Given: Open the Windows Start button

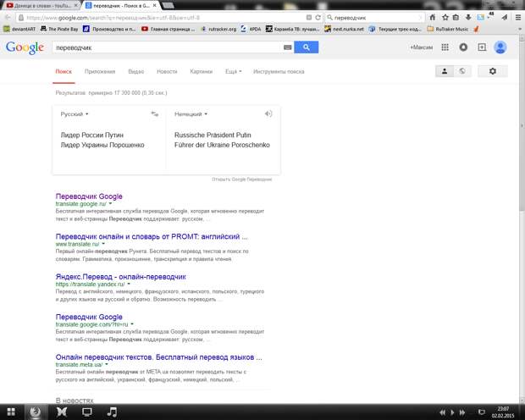Looking at the screenshot, I should click(11, 412).
